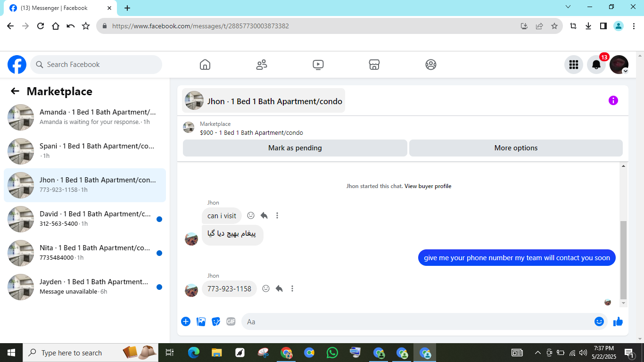Open more actions plus icon in composer
644x362 pixels.
(x=186, y=321)
